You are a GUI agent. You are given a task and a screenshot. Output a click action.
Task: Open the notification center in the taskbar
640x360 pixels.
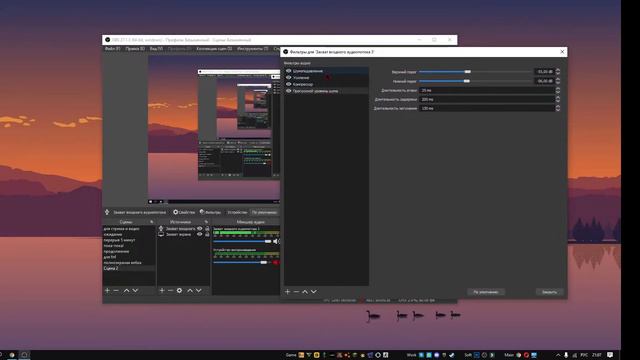(610, 355)
